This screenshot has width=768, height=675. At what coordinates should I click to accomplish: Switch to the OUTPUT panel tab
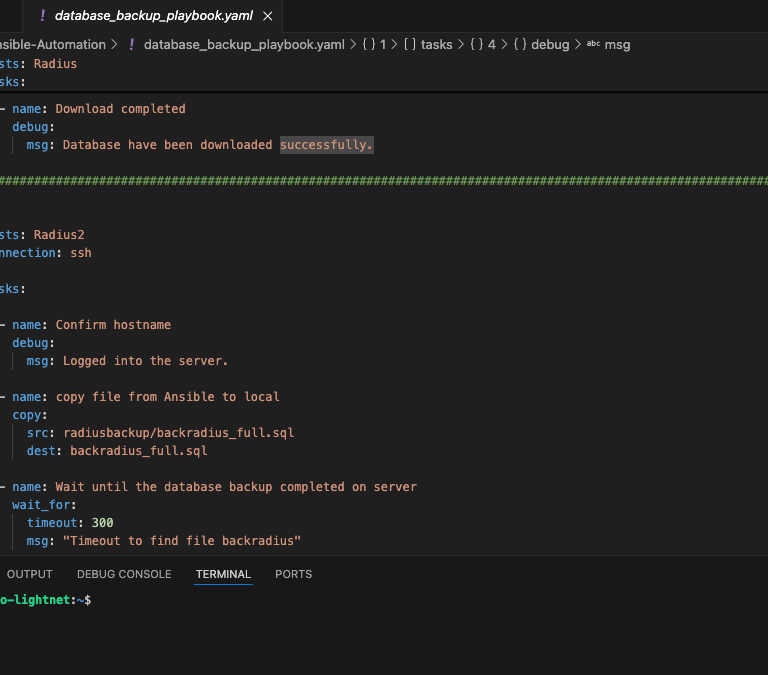pos(29,574)
